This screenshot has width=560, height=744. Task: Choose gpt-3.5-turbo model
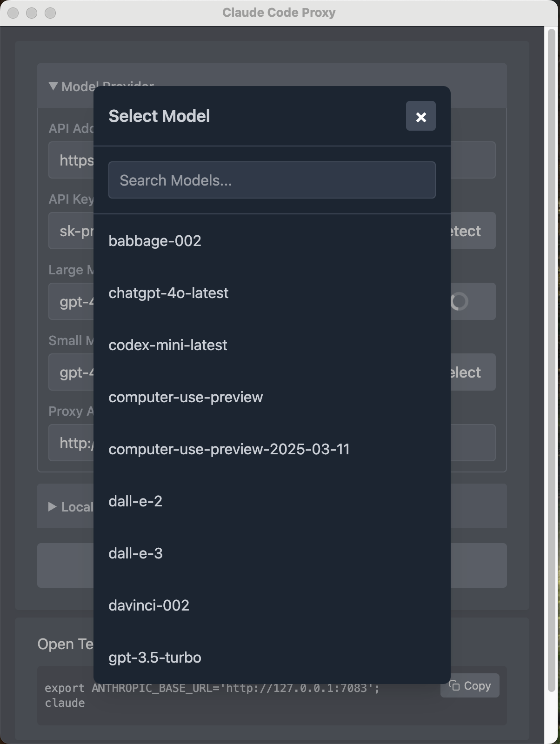pyautogui.click(x=272, y=658)
